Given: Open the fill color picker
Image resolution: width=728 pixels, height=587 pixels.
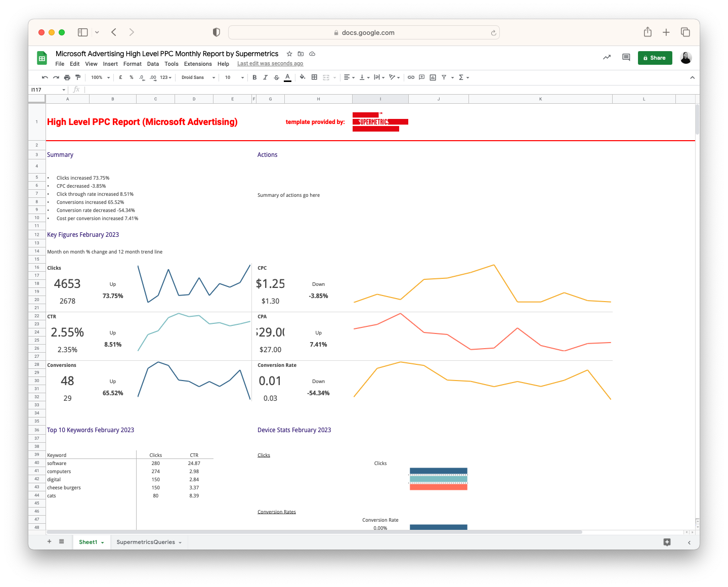Looking at the screenshot, I should (302, 77).
